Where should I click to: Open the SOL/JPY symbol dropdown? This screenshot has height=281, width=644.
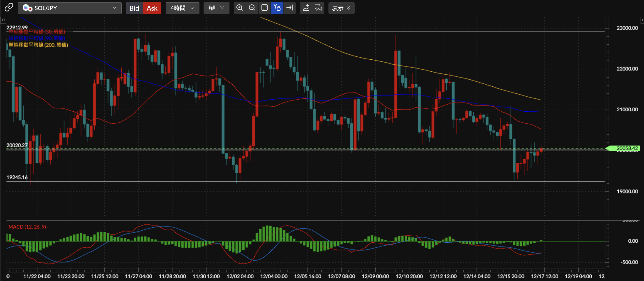(x=69, y=8)
